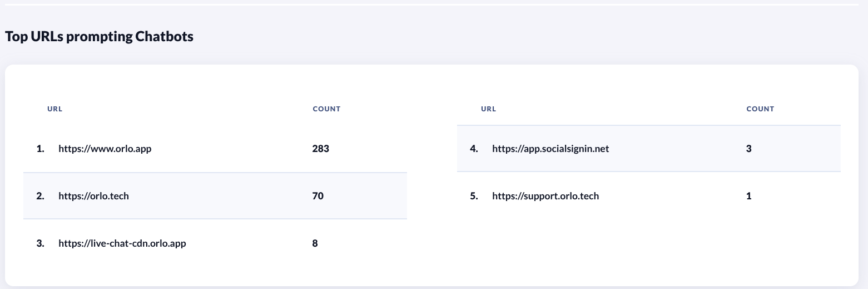This screenshot has height=289, width=868.
Task: Click the count value 283
Action: [x=321, y=149]
